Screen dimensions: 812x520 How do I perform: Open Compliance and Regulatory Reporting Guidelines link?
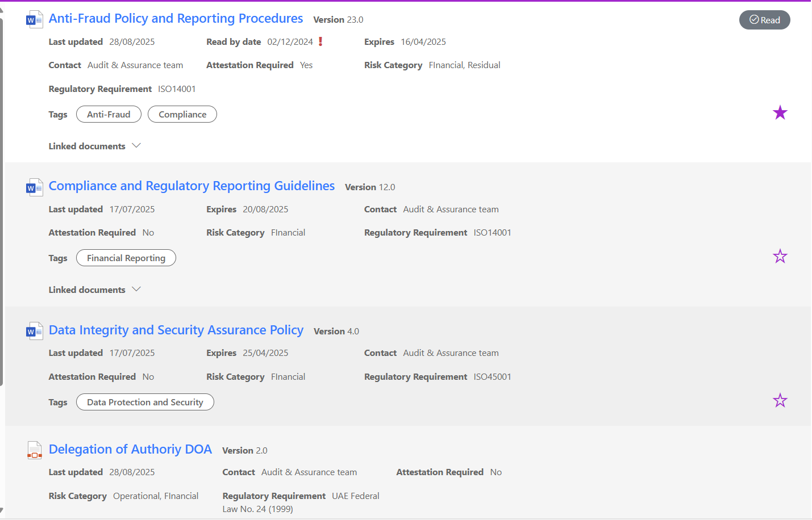(x=191, y=186)
